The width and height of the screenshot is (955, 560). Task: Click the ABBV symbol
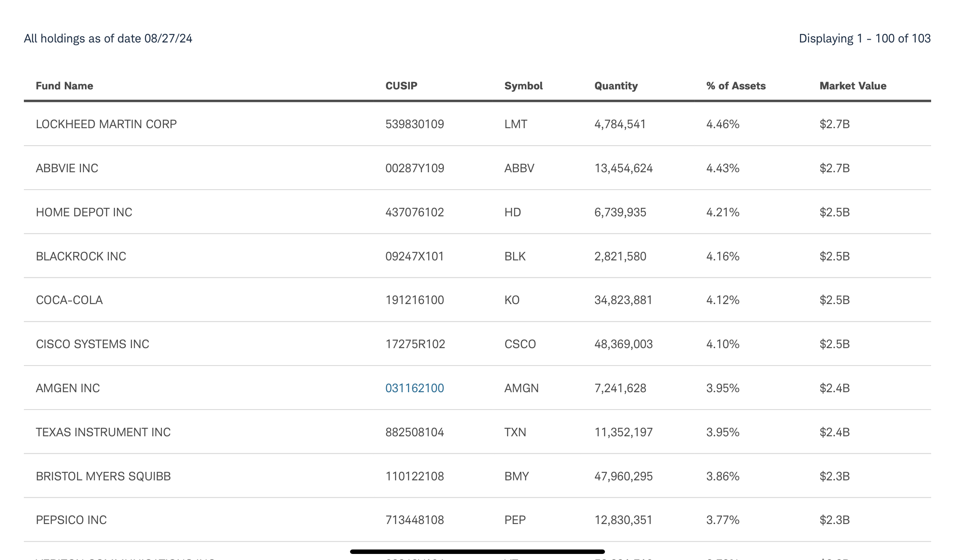coord(519,168)
